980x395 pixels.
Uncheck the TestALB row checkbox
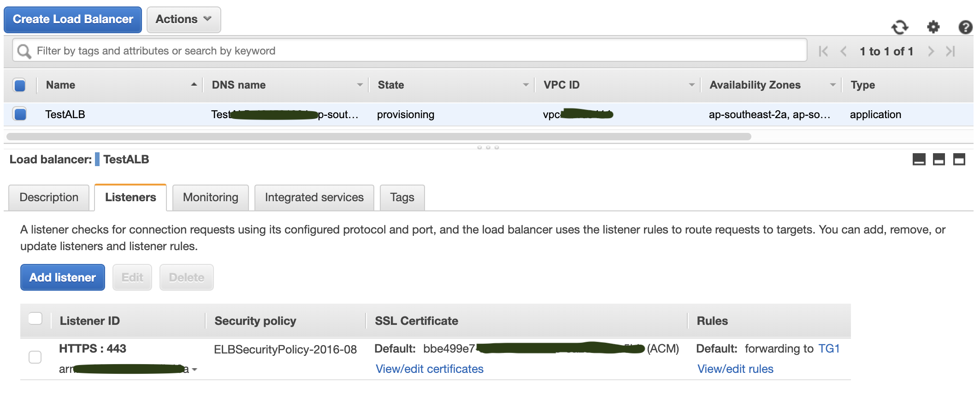pyautogui.click(x=20, y=114)
